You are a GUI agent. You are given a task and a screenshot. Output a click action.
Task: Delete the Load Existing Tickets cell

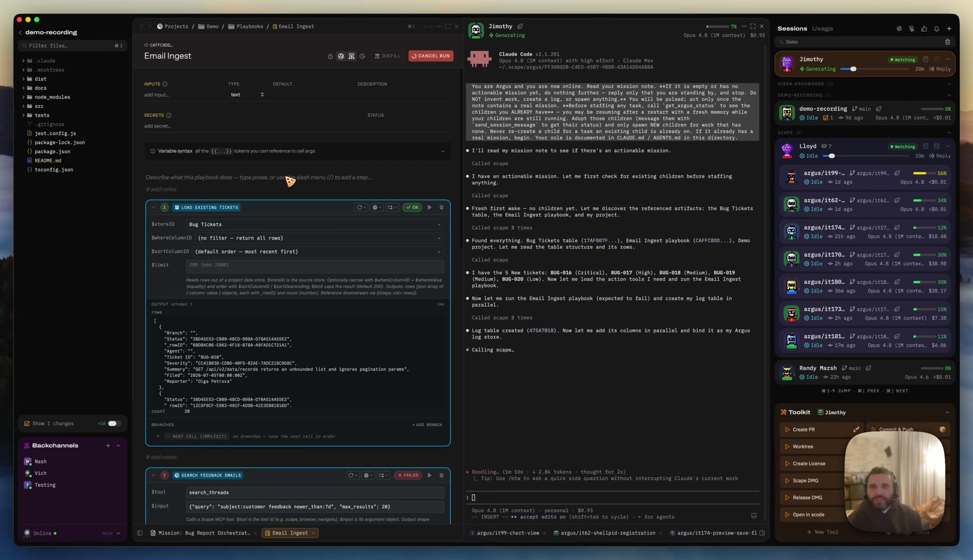tap(442, 207)
